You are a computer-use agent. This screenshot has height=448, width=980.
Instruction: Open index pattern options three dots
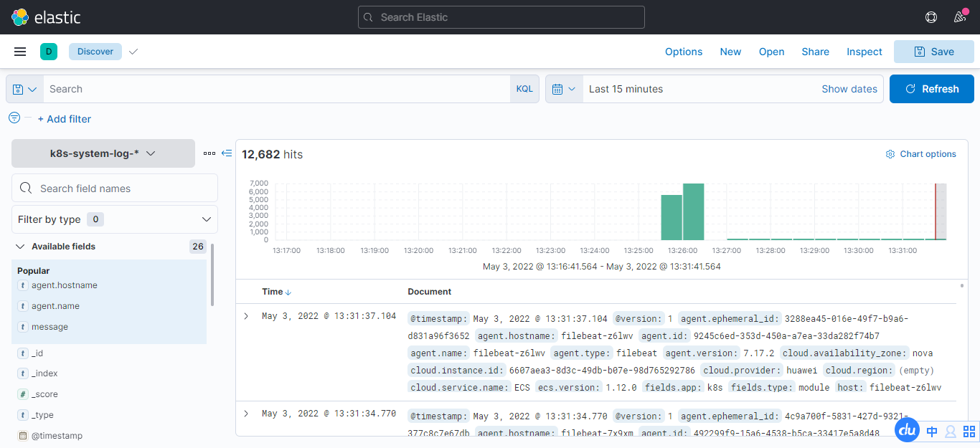[x=209, y=153]
